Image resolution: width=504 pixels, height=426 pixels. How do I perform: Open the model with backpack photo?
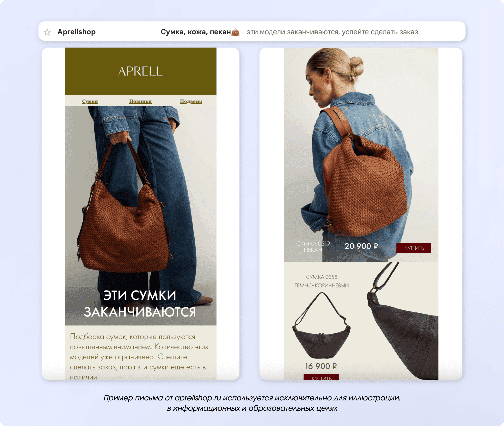coord(361,155)
